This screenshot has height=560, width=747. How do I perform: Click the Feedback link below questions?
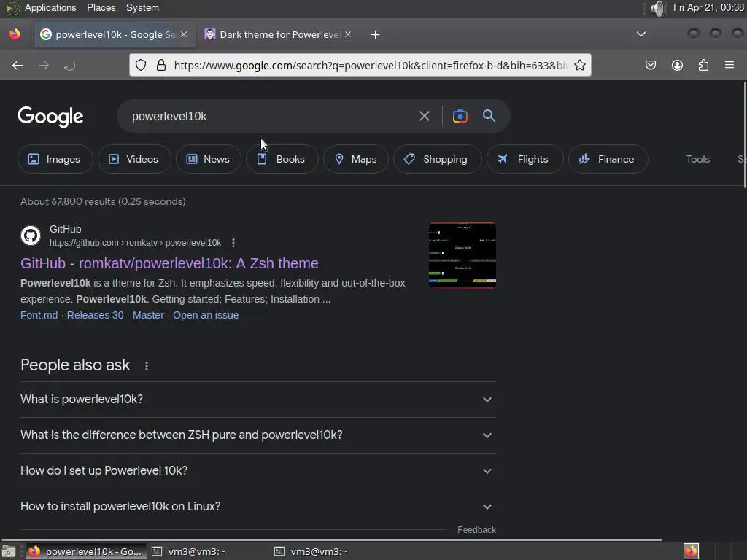click(x=476, y=530)
